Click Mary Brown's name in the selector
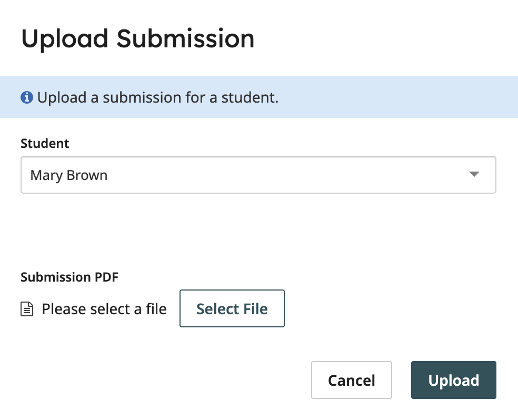Screen dimensions: 518x420 [68, 174]
